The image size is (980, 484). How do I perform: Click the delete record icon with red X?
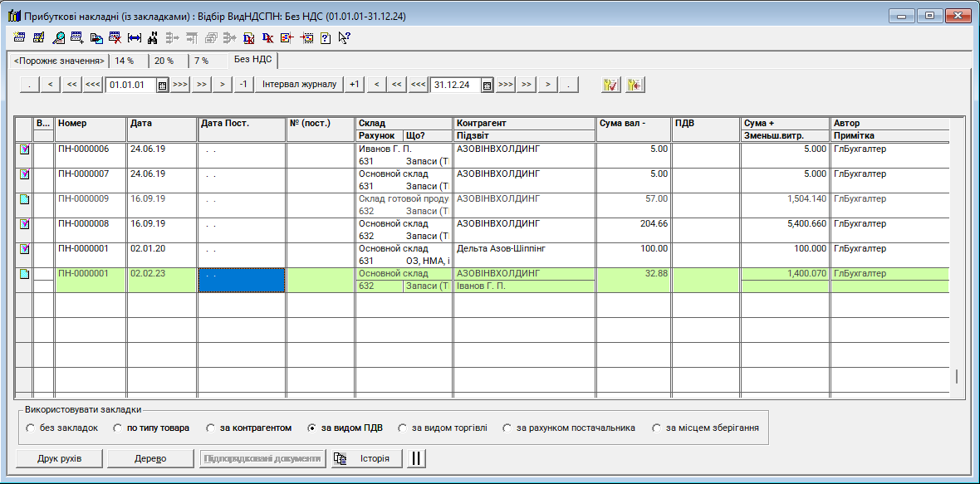tap(115, 37)
